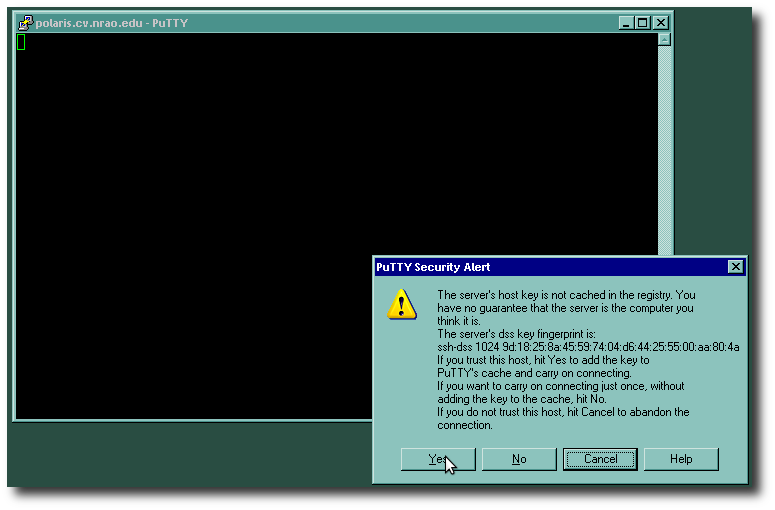Image resolution: width=775 pixels, height=510 pixels.
Task: Click the yellow warning icon in the alert
Action: tap(401, 304)
